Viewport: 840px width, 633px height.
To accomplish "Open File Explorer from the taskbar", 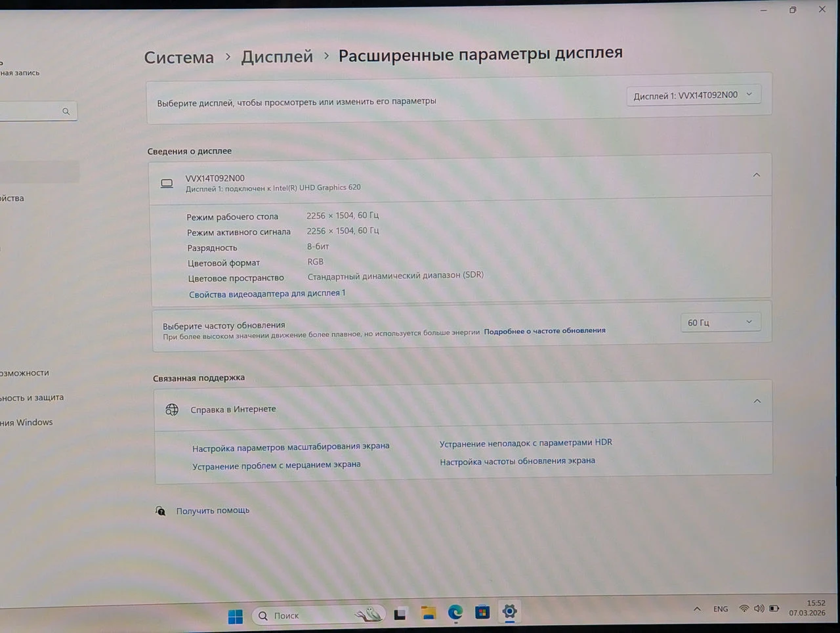I will pyautogui.click(x=429, y=613).
